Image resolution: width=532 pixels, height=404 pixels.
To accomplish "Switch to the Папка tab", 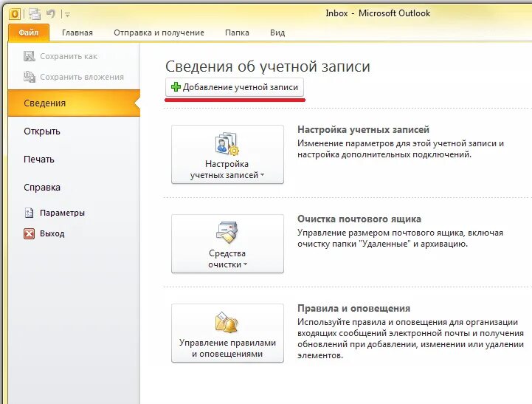I will click(x=237, y=32).
